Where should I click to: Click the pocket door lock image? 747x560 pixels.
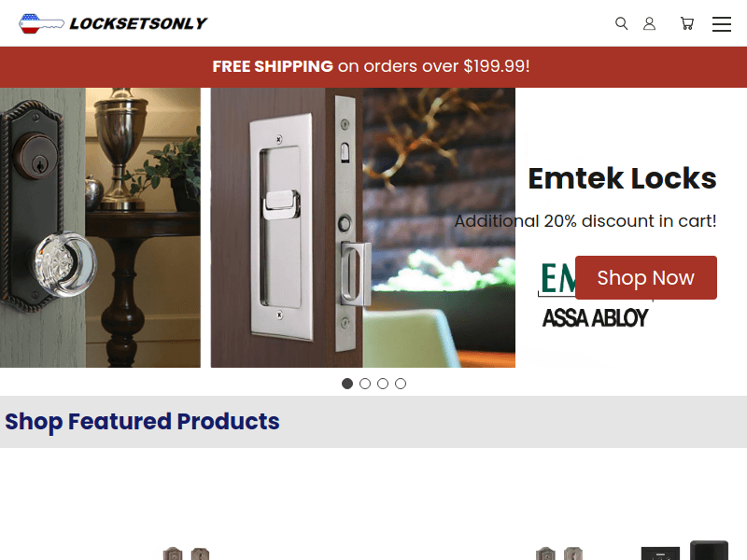pyautogui.click(x=363, y=228)
